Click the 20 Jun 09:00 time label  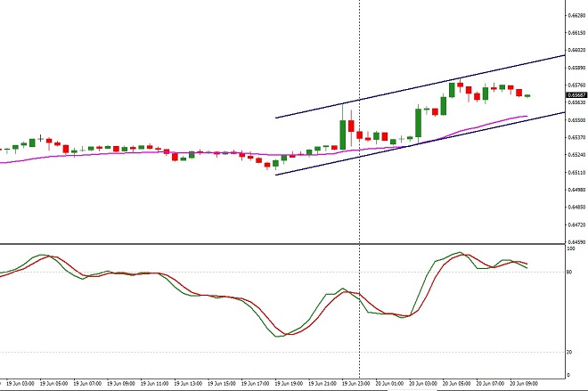pos(524,384)
